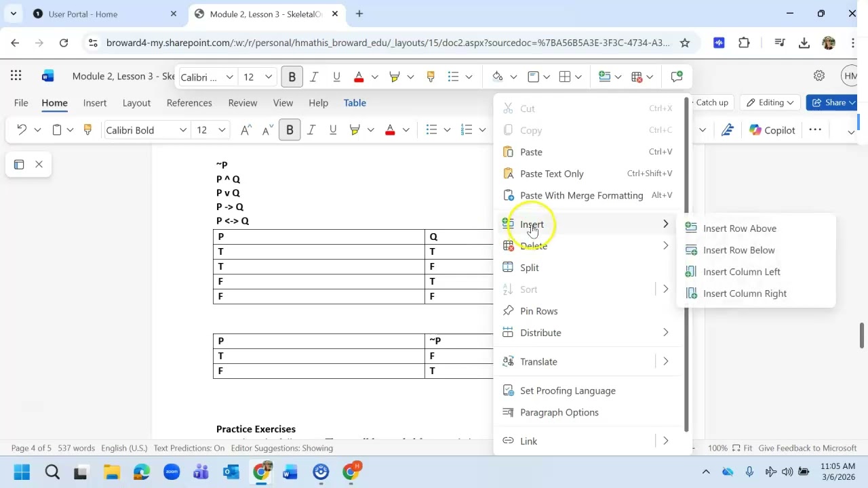Toggle Editor Suggestions in status bar

point(282,448)
